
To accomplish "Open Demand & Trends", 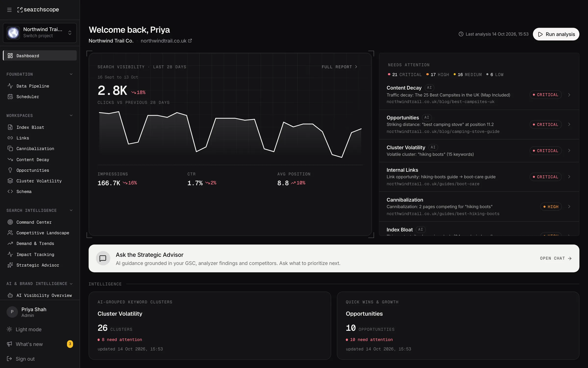I will [x=40, y=243].
